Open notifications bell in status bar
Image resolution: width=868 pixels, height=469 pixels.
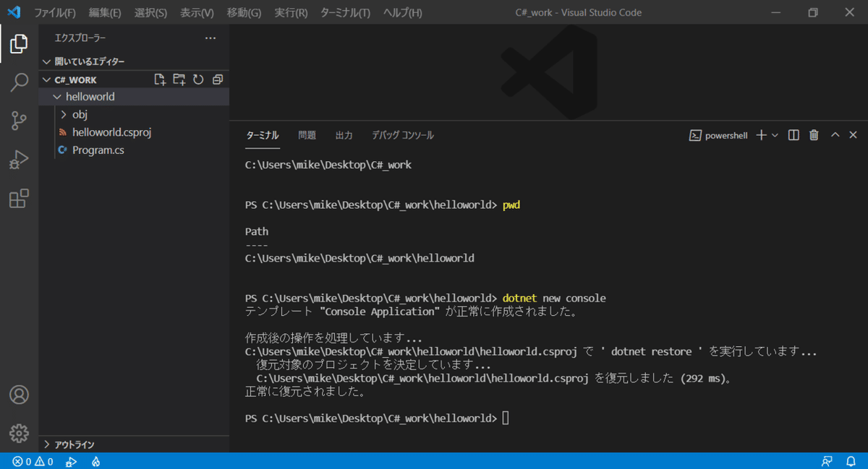point(851,461)
